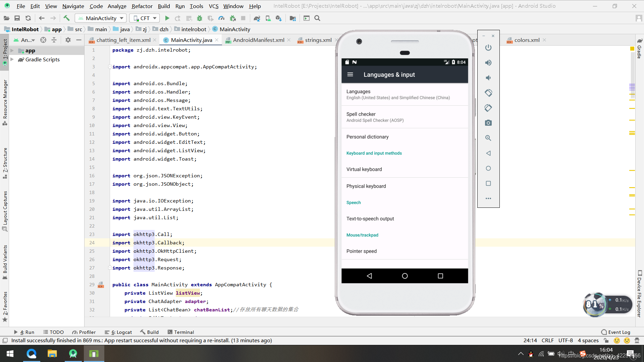
Task: Click the Save All toolbar icon
Action: click(x=17, y=18)
